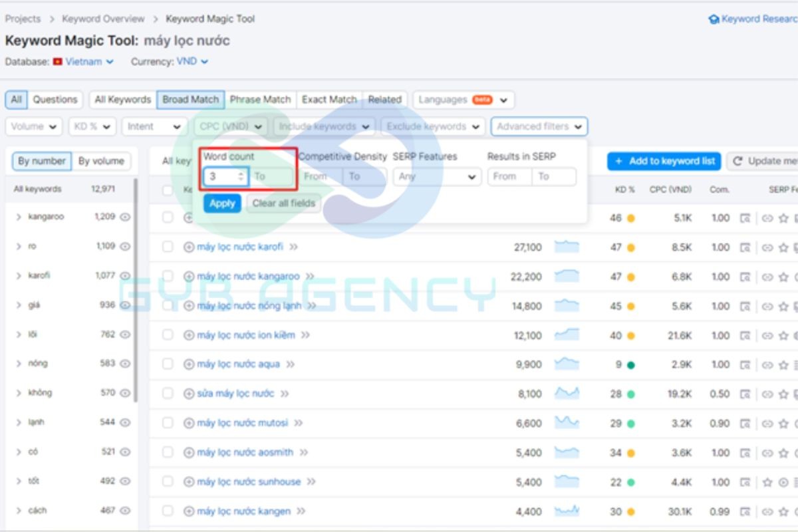
Task: Tick the checkbox for 'máy lọc nước ion kiềm'
Action: click(168, 335)
